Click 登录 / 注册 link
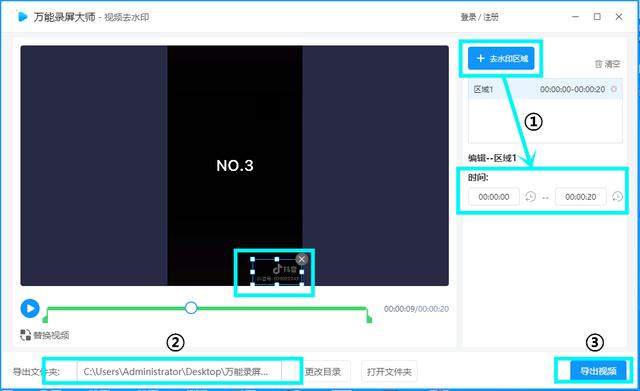Viewport: 640px width, 391px height. pyautogui.click(x=480, y=17)
